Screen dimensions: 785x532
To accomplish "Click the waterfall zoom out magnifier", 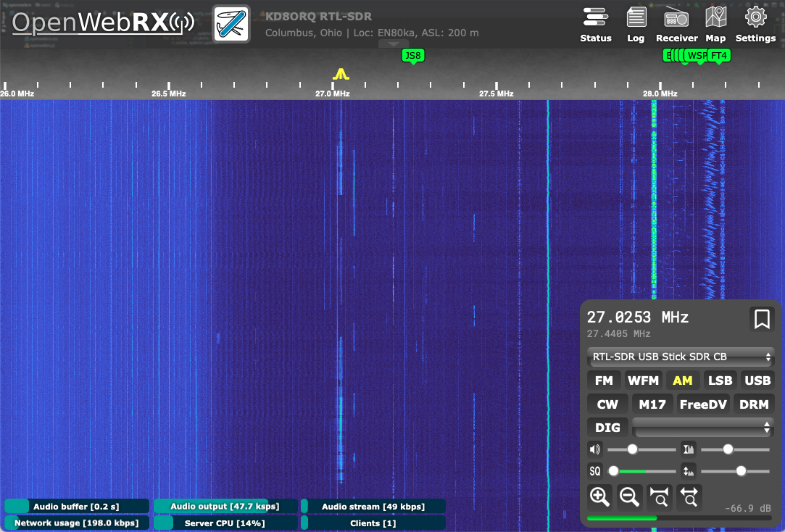I will click(628, 496).
